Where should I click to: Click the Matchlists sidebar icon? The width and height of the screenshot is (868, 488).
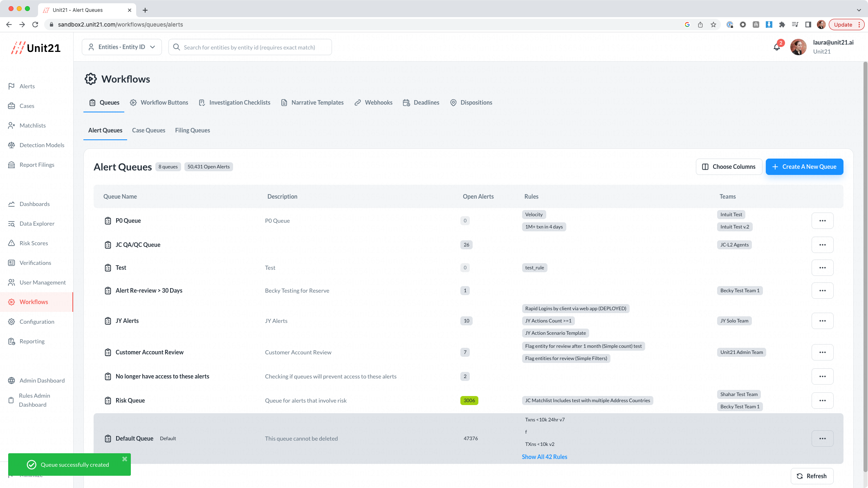tap(11, 125)
